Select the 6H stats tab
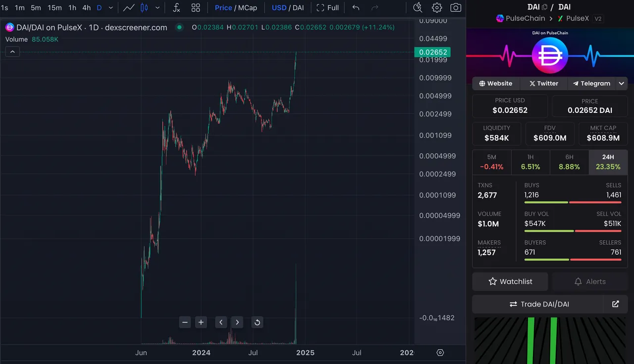Image resolution: width=634 pixels, height=364 pixels. [569, 162]
